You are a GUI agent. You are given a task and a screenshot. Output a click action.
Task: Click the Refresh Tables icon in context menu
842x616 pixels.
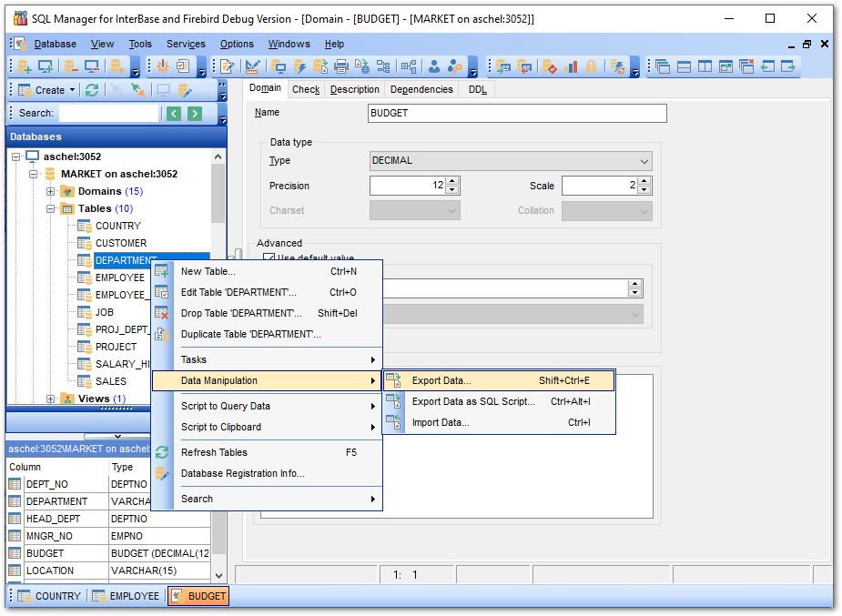point(162,452)
